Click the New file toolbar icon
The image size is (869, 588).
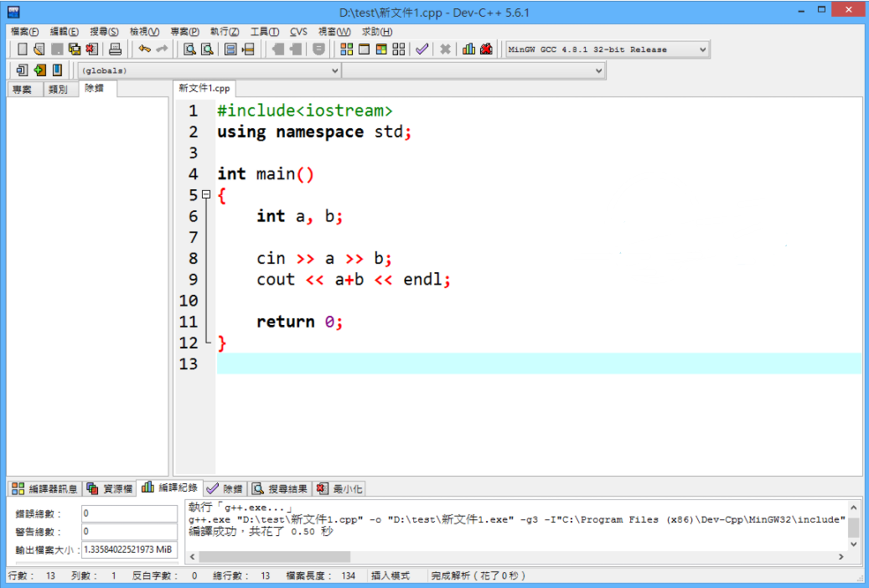(x=22, y=49)
